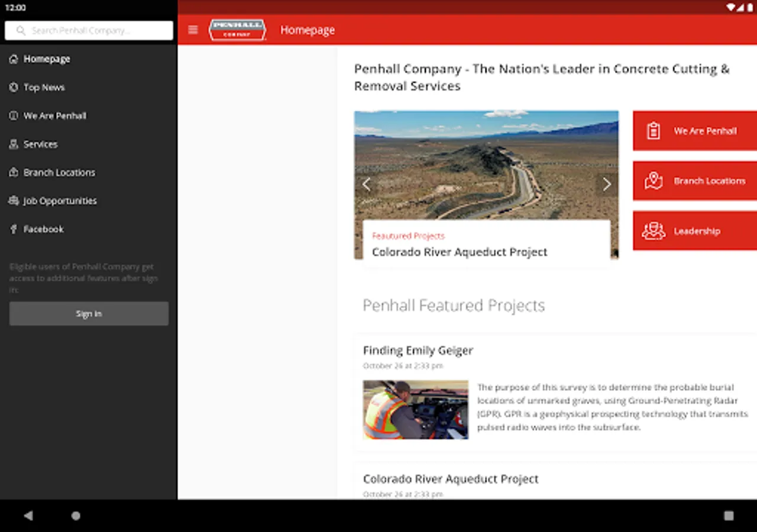Open Job Opportunities in sidebar menu
The width and height of the screenshot is (757, 532).
(x=89, y=201)
